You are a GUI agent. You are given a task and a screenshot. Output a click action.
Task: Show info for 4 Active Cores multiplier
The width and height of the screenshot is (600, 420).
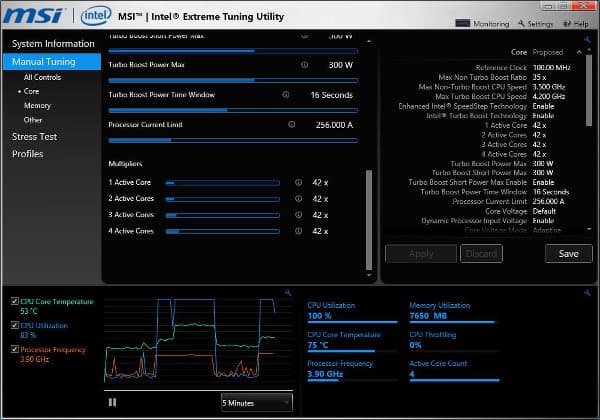pyautogui.click(x=298, y=231)
